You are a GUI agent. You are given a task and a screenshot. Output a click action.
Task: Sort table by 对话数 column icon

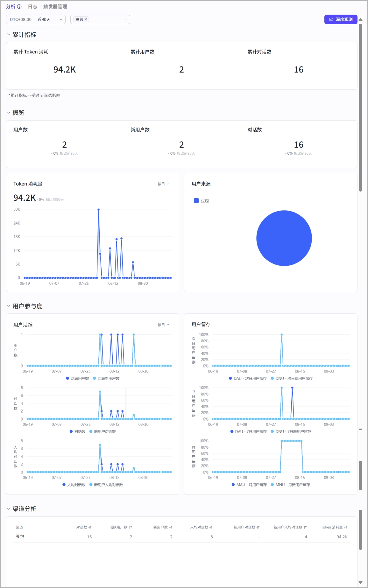click(x=90, y=527)
